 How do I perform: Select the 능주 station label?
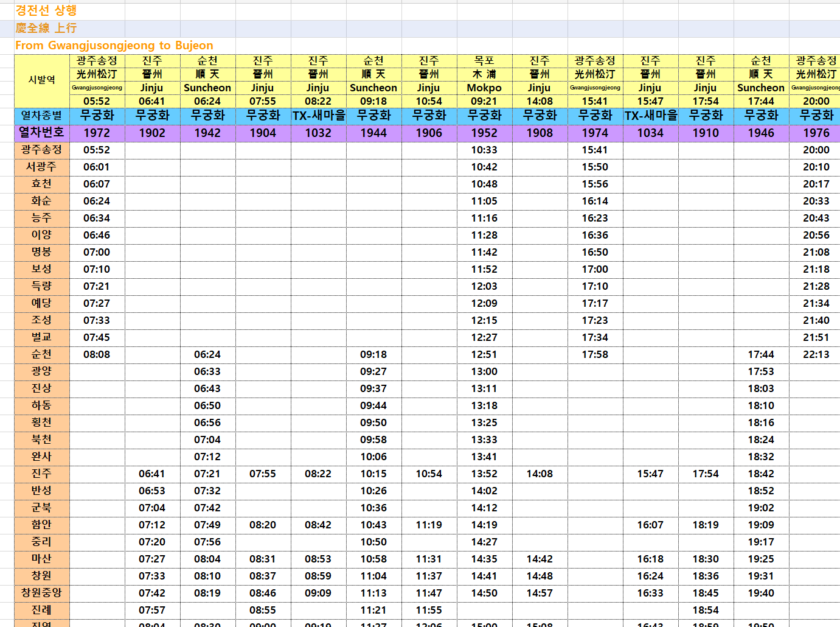tap(42, 218)
